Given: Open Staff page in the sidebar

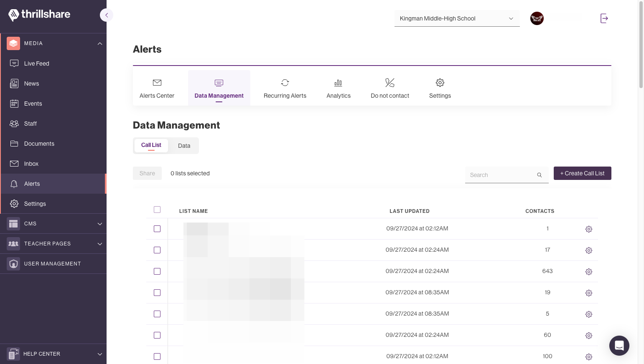Looking at the screenshot, I should point(53,124).
